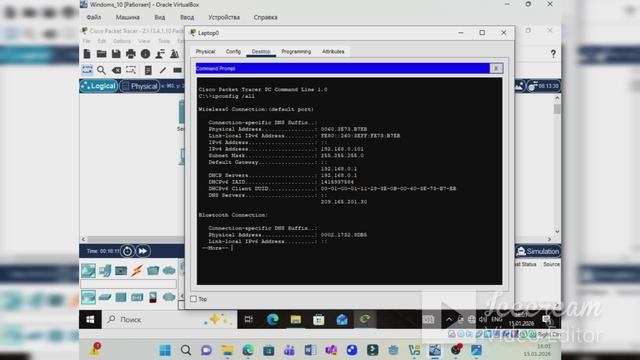Click the Print icon in Packet Tracer toolbar
The height and width of the screenshot is (360, 640).
click(x=131, y=54)
